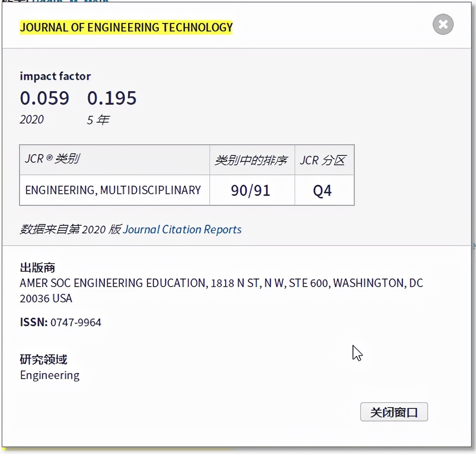Click the '5 年' label under 0.195
Screen dimensions: 476x454
click(98, 120)
